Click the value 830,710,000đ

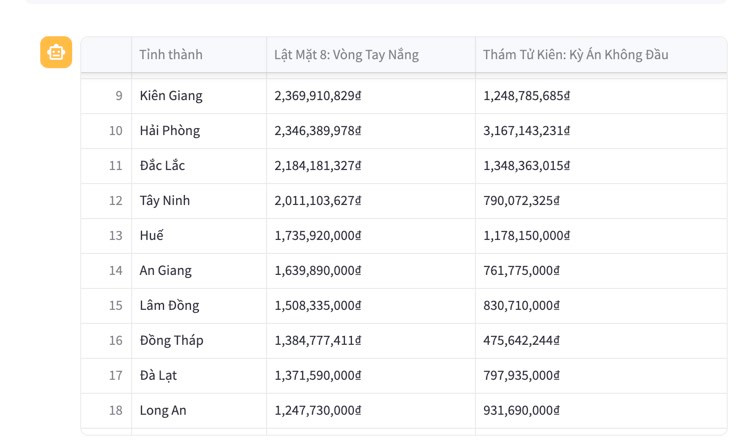[x=521, y=305]
